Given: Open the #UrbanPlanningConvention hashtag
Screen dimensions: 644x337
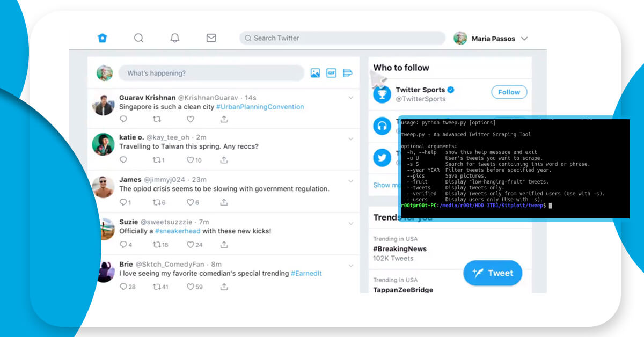Looking at the screenshot, I should [x=260, y=107].
